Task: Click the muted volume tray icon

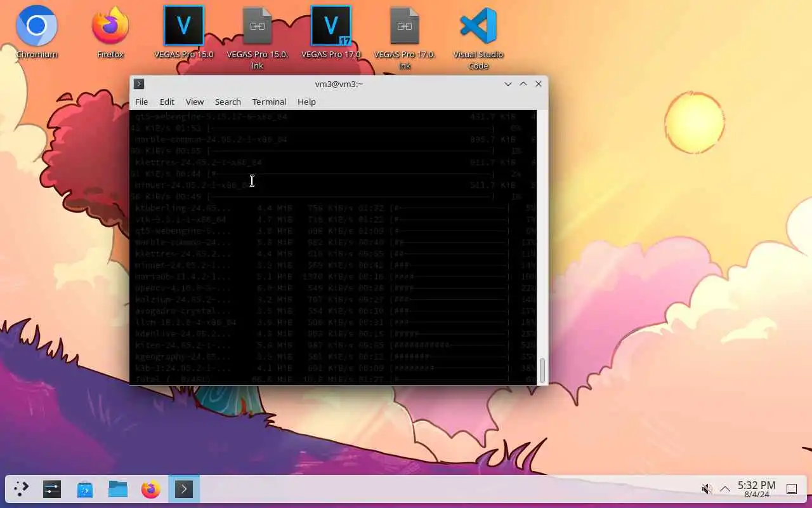Action: [706, 489]
